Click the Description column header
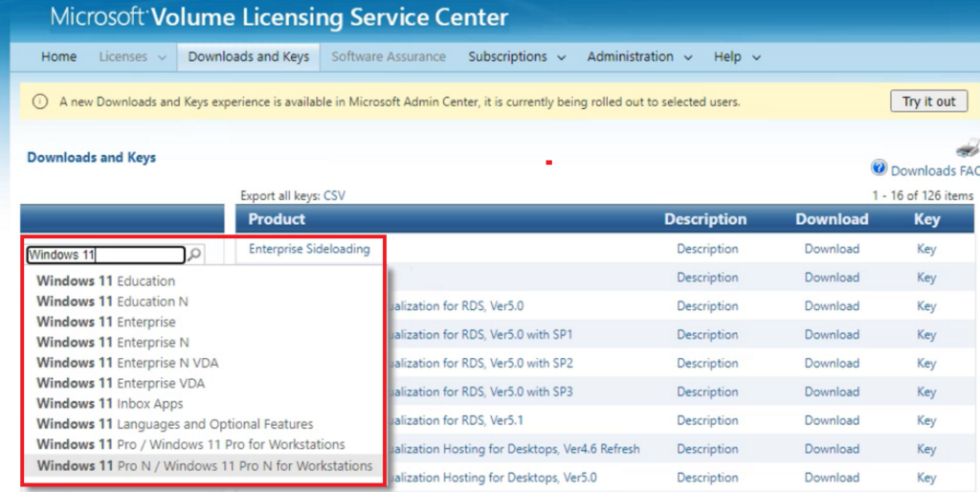The image size is (980, 492). tap(705, 219)
